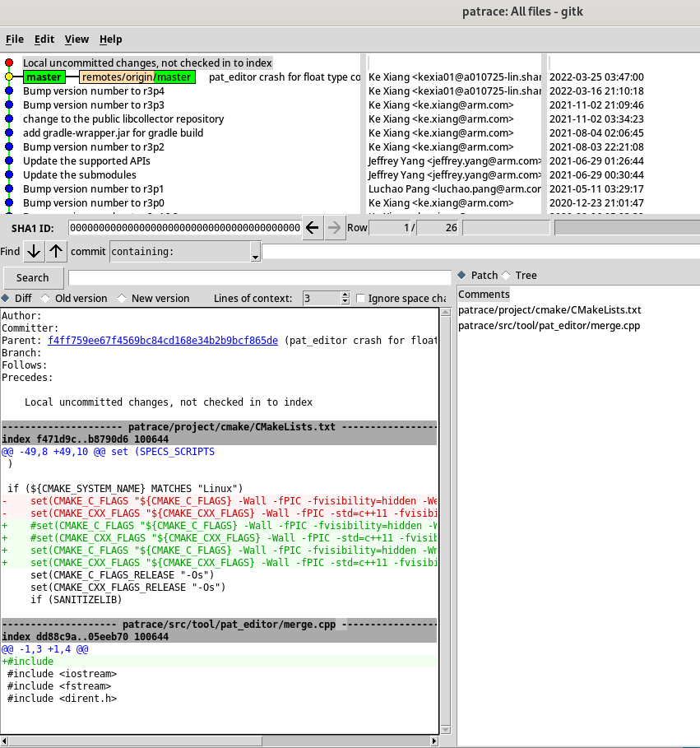This screenshot has width=700, height=748.
Task: Click the upward Find arrow icon
Action: (x=54, y=252)
